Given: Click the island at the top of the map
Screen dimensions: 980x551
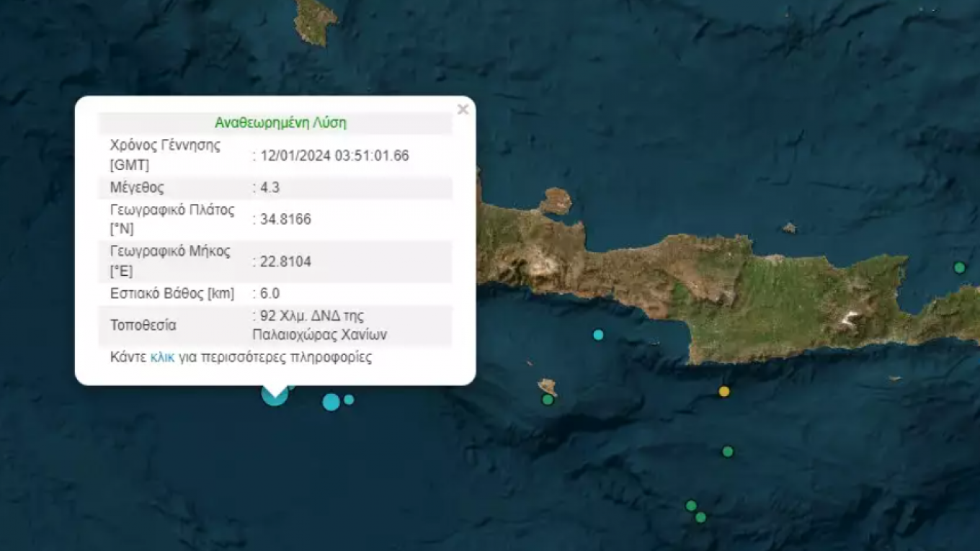Looking at the screenshot, I should [316, 18].
